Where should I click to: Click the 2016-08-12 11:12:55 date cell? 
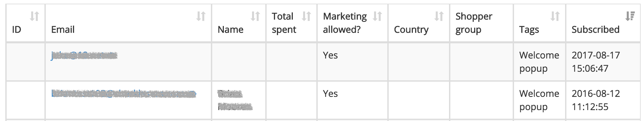[596, 100]
